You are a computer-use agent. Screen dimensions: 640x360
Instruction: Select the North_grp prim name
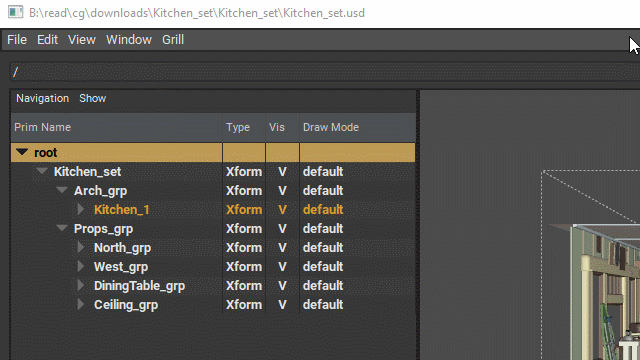(122, 248)
